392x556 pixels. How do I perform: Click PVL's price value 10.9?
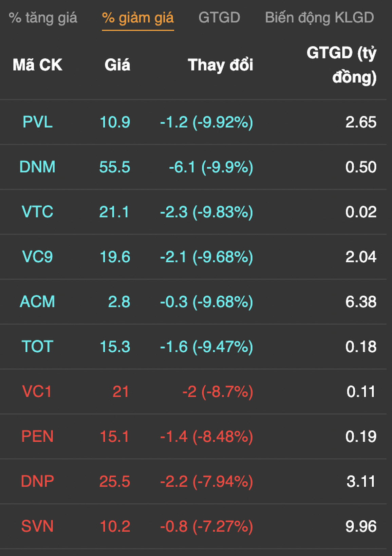[x=115, y=122]
